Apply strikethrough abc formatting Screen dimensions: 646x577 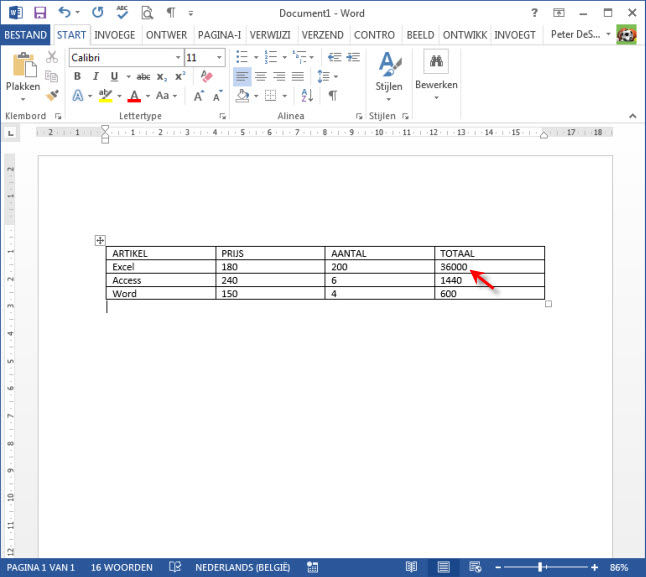(143, 77)
